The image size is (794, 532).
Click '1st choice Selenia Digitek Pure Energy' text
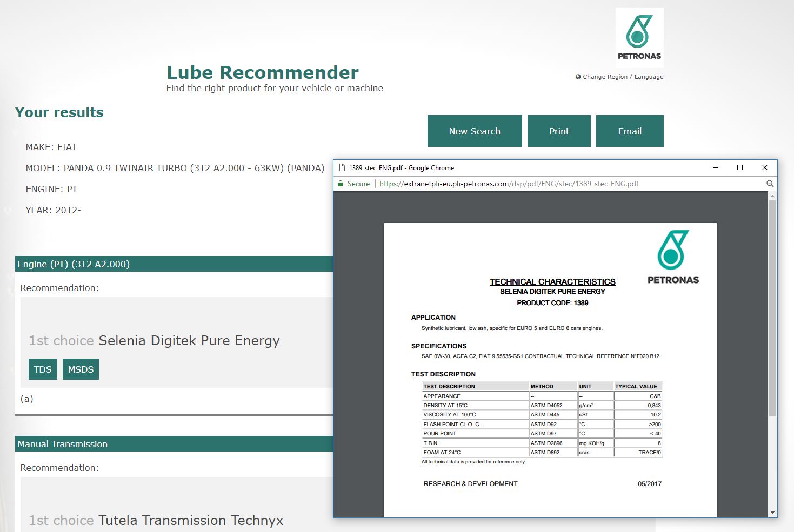pyautogui.click(x=155, y=341)
